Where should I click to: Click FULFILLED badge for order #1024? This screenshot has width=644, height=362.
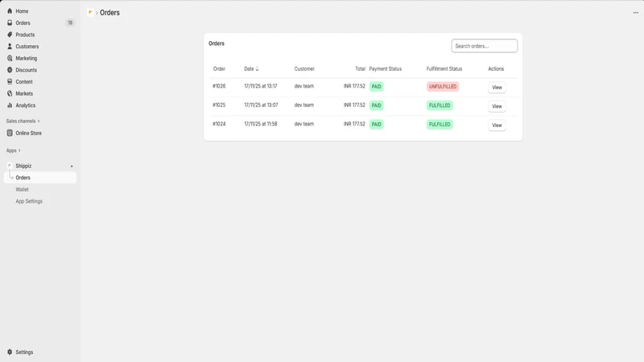(x=440, y=125)
